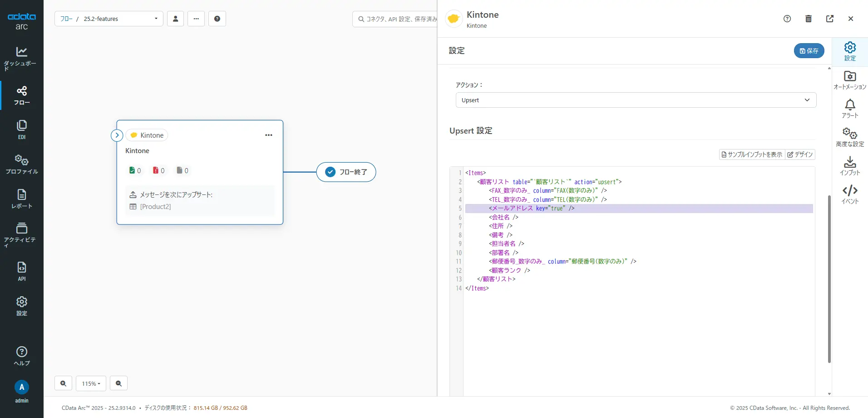
Task: Click the zoom out magnifier button
Action: pos(118,383)
